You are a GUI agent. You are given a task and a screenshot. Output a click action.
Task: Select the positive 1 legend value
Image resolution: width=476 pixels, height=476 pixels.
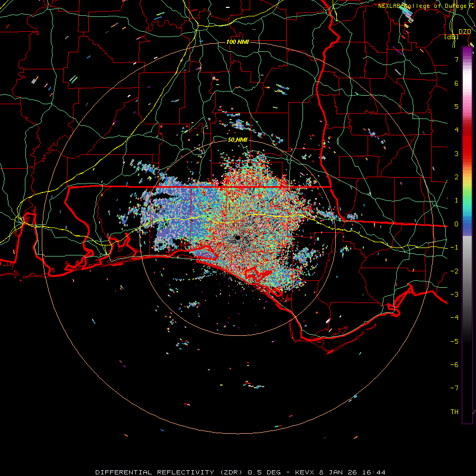click(x=456, y=200)
